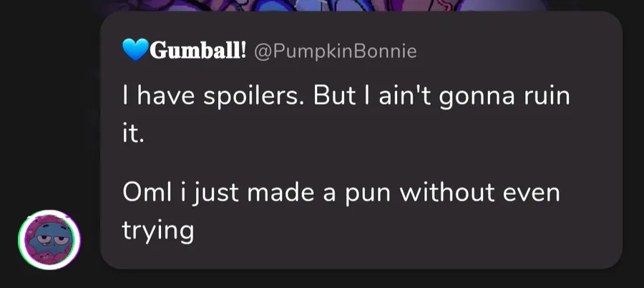Open the @PumpkinBonnie handle
Viewport: 644px width, 288px height.
click(x=335, y=52)
